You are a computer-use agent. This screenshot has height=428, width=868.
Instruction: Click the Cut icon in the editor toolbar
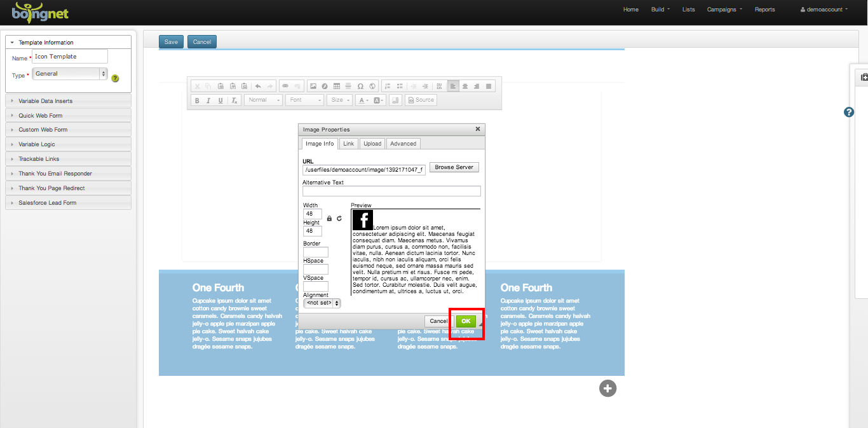pyautogui.click(x=197, y=86)
